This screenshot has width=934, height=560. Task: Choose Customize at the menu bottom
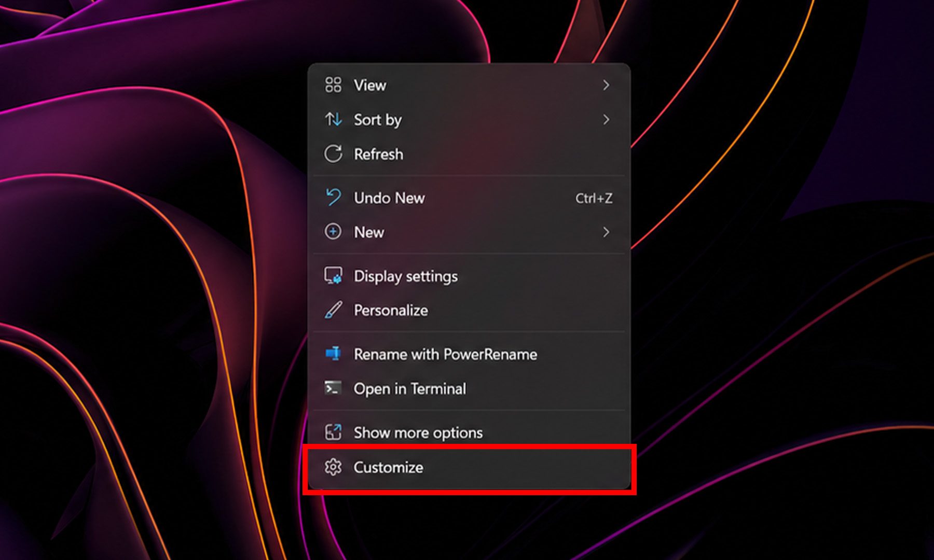[469, 467]
